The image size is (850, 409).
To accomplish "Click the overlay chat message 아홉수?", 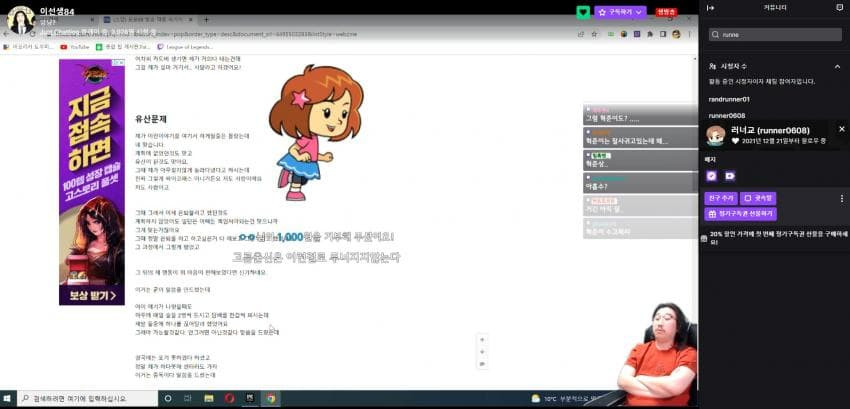I will tap(640, 183).
